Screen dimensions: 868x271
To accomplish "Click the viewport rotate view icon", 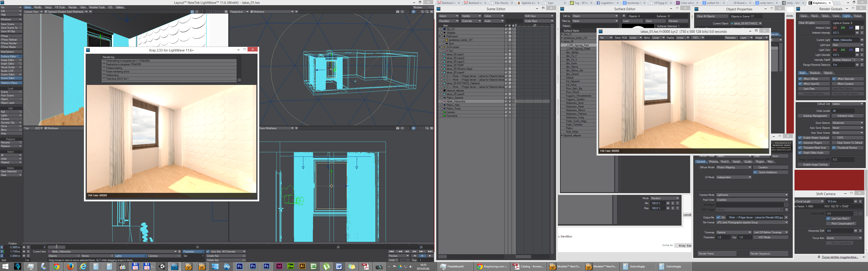I will click(x=422, y=12).
